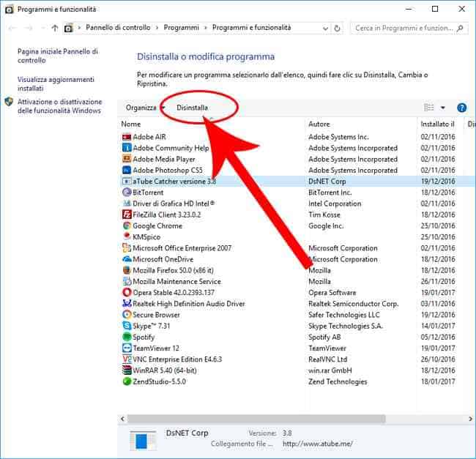Click the WinRAR icon
Viewport: 476px width, 459px height.
(x=127, y=370)
